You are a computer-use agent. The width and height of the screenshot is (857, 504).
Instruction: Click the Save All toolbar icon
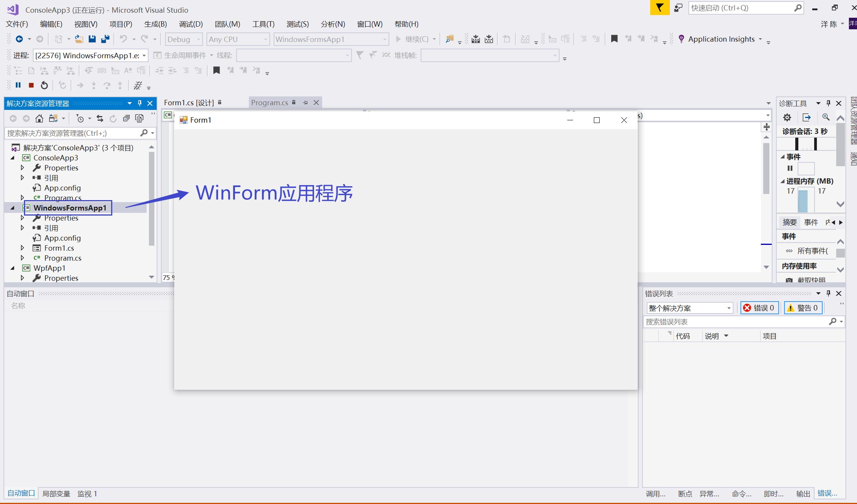click(105, 39)
